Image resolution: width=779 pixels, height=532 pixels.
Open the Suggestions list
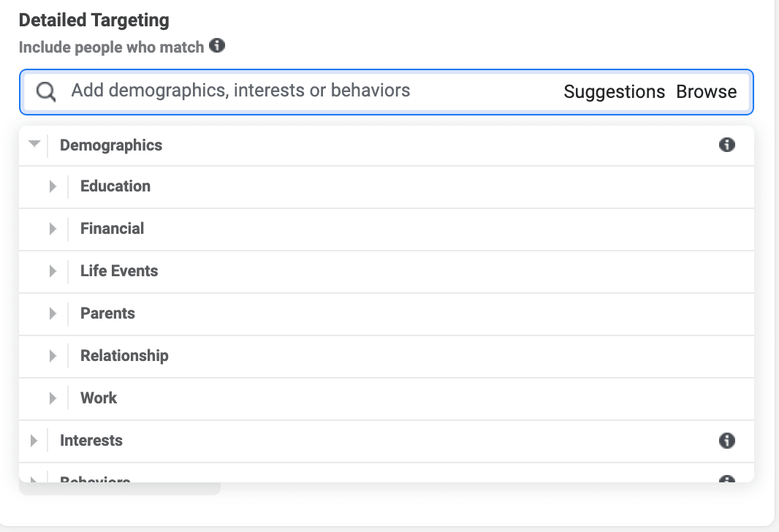[614, 92]
